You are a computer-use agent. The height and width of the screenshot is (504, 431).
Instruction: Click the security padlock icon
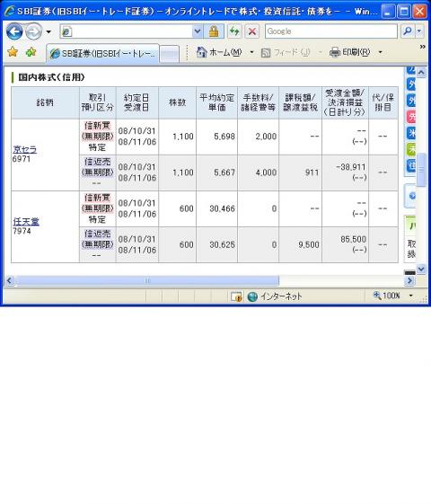214,31
